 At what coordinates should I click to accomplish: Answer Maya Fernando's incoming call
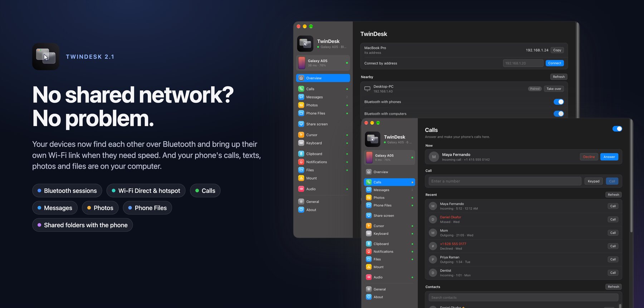point(609,157)
